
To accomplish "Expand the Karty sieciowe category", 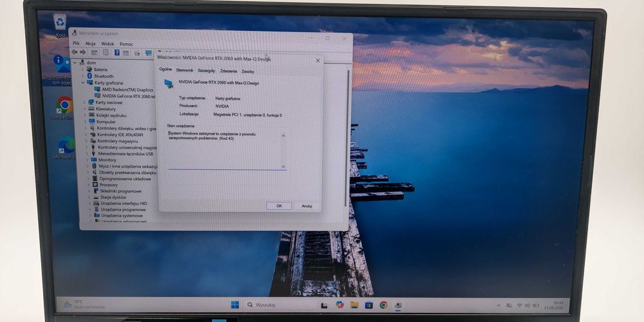I will pos(84,102).
